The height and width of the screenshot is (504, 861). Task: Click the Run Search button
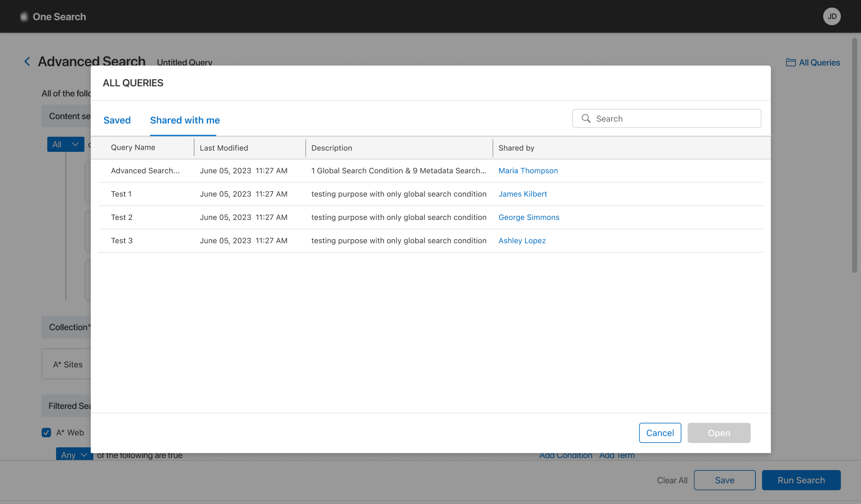pyautogui.click(x=801, y=480)
